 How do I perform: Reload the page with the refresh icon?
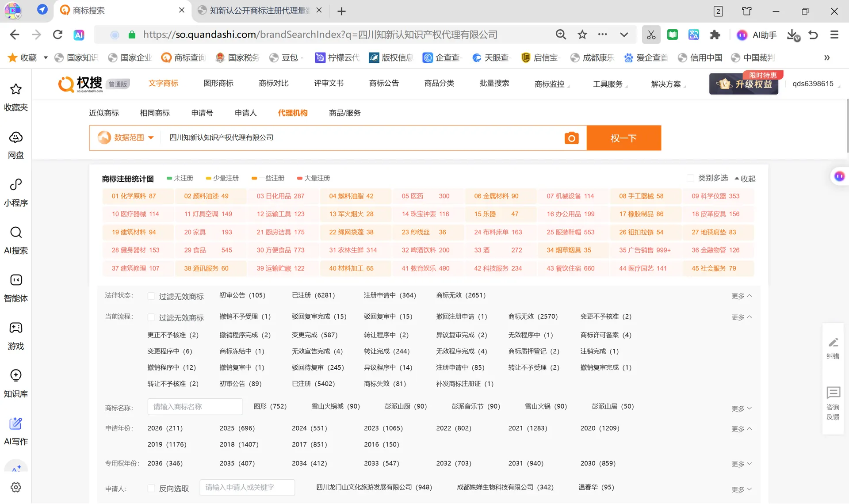(57, 34)
